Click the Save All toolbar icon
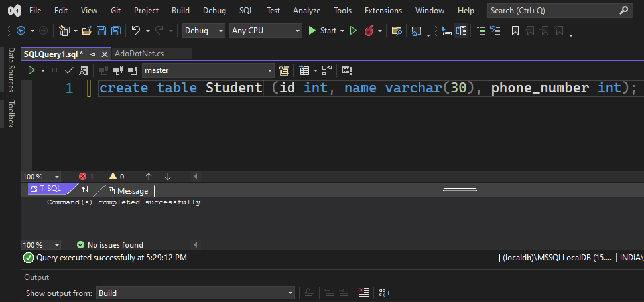This screenshot has height=302, width=644. coord(116,31)
